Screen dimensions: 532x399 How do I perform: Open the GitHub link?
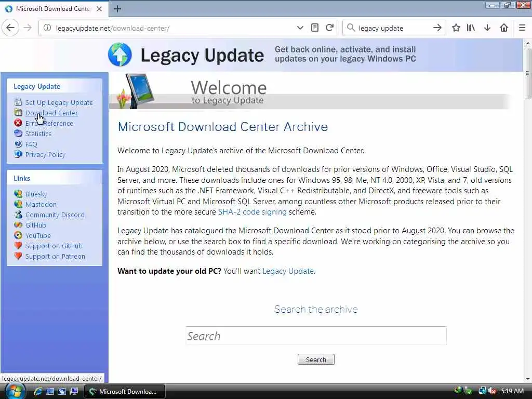(36, 225)
